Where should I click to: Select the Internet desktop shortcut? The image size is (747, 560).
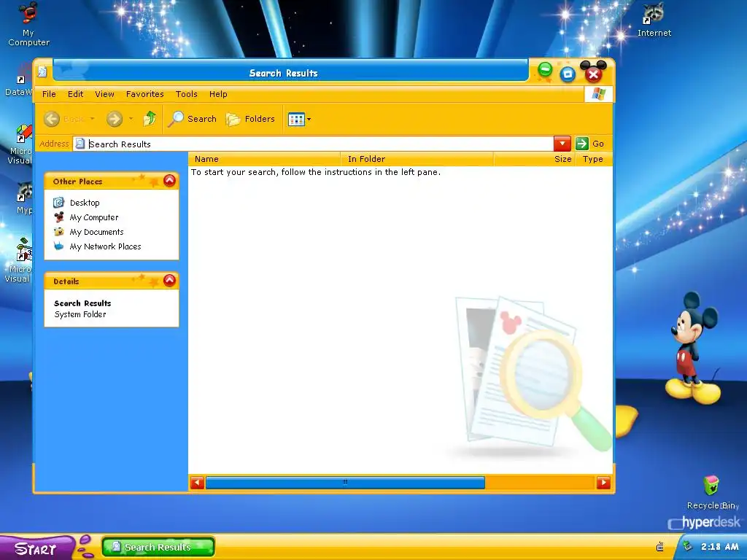(654, 20)
